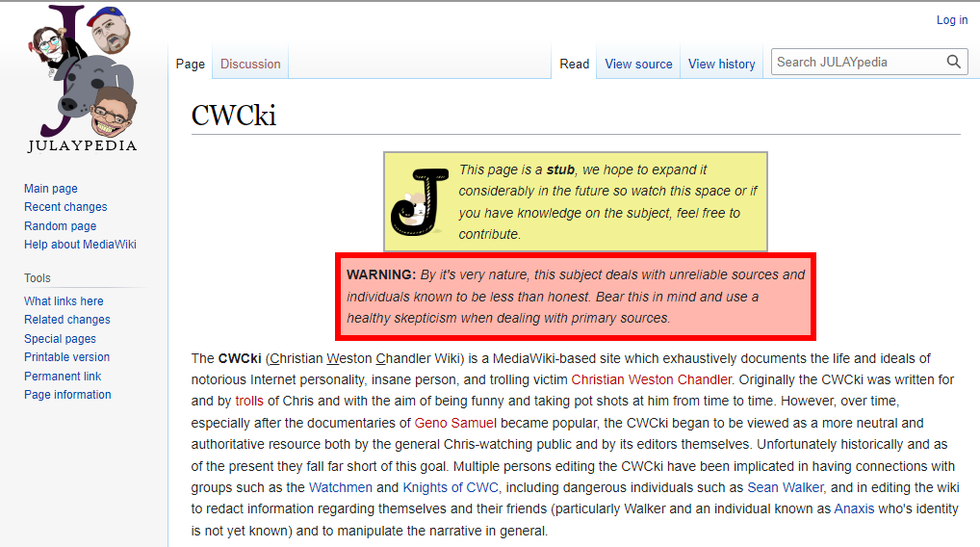
Task: Load a Random page
Action: pyautogui.click(x=60, y=226)
